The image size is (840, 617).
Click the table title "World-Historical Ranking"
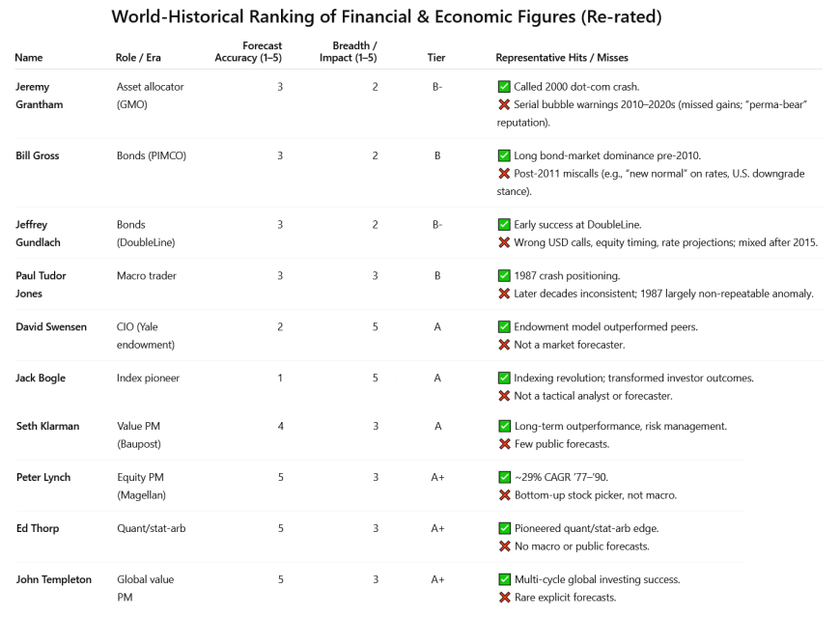[x=386, y=17]
